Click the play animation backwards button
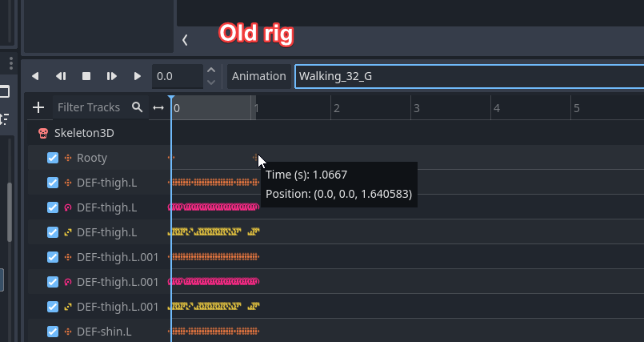This screenshot has width=644, height=342. pyautogui.click(x=35, y=76)
